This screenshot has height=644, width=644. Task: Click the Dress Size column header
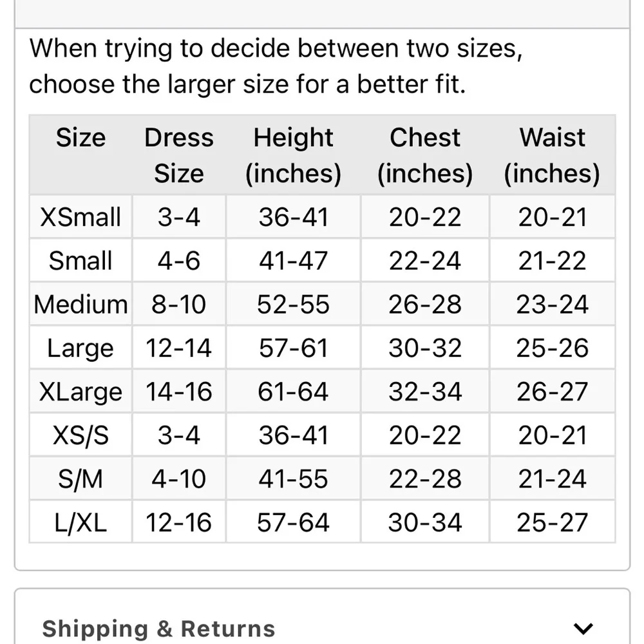178,155
